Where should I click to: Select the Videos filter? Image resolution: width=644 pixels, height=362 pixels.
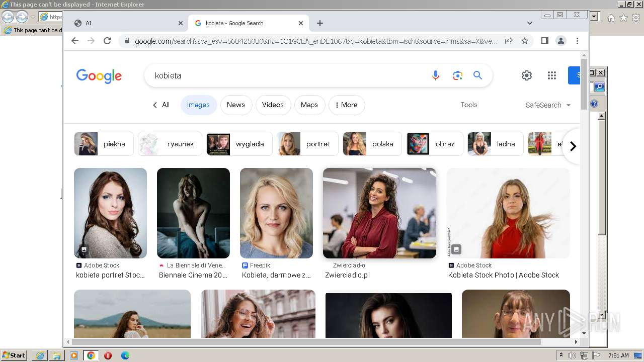pos(273,105)
